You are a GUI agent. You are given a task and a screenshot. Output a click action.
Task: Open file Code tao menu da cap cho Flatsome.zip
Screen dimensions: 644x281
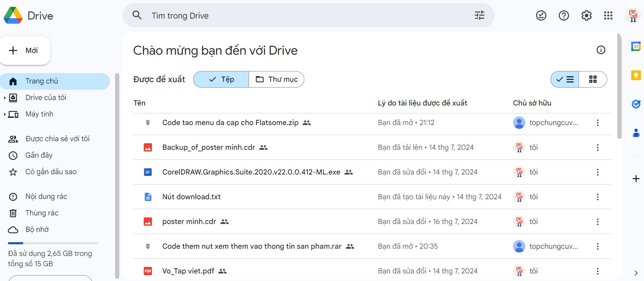click(x=230, y=123)
